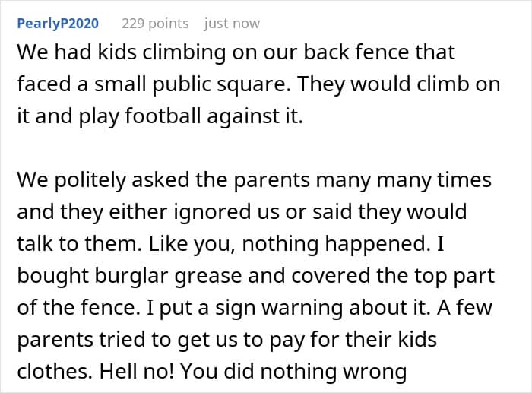Image resolution: width=532 pixels, height=393 pixels.
Task: Open the PearlyP2020 user profile
Action: [x=58, y=24]
